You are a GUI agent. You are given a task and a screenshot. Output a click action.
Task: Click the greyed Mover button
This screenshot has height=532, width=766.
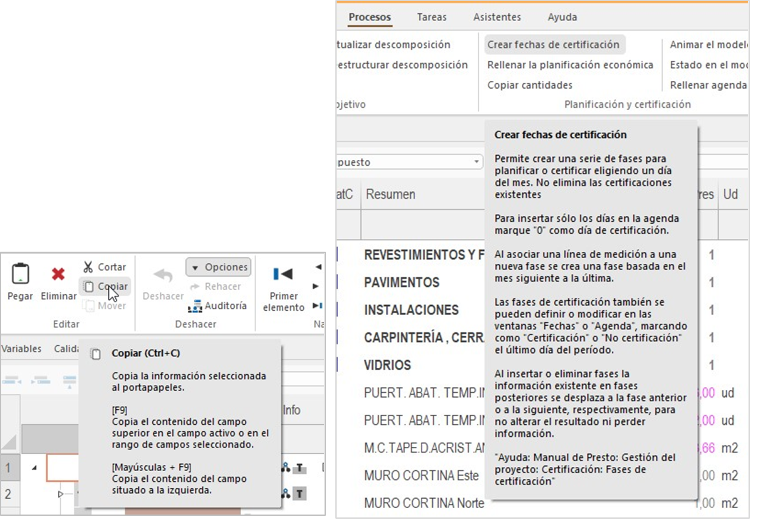[104, 306]
